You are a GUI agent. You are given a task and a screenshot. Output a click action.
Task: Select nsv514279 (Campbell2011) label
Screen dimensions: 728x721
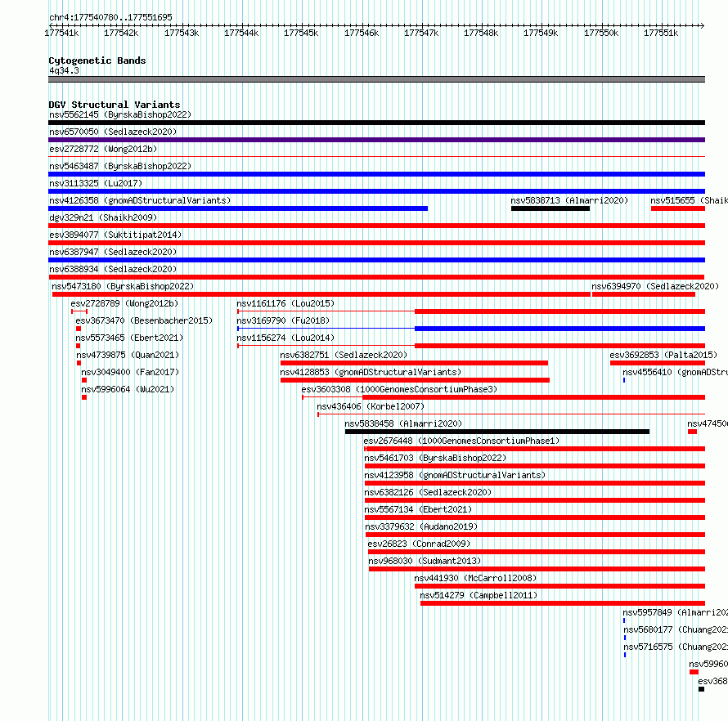(x=479, y=595)
